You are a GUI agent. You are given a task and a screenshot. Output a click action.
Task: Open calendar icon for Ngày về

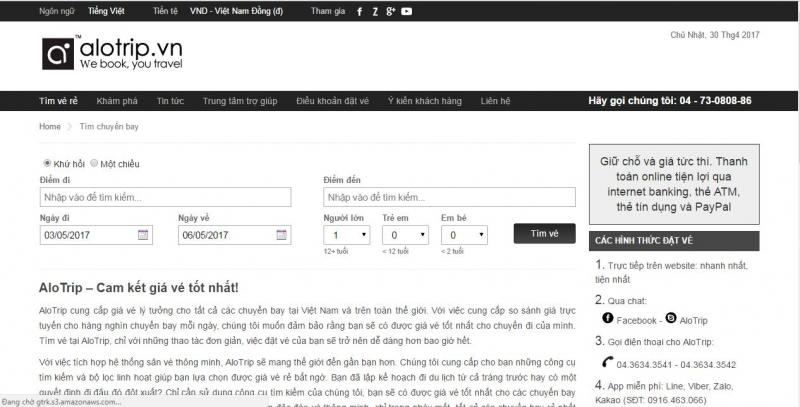coord(282,235)
